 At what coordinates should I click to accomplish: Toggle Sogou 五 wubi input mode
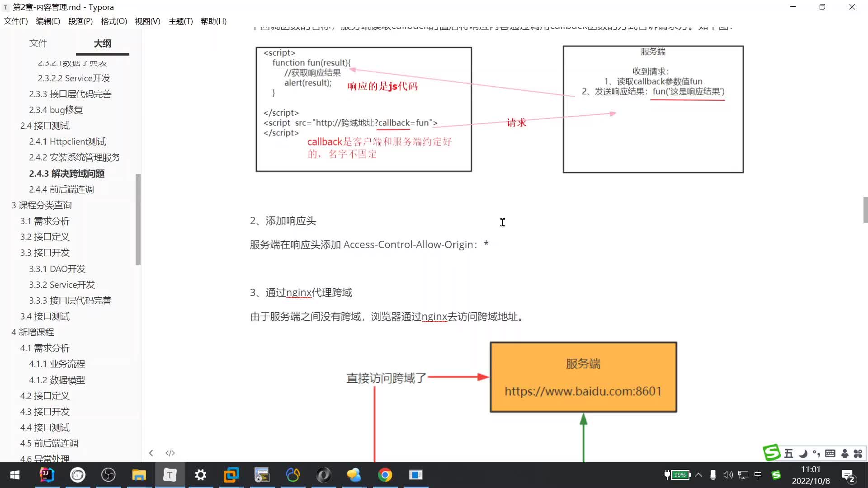point(788,454)
